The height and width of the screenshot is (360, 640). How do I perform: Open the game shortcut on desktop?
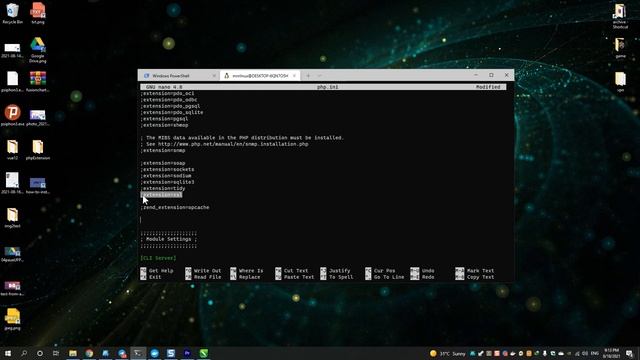(x=620, y=48)
